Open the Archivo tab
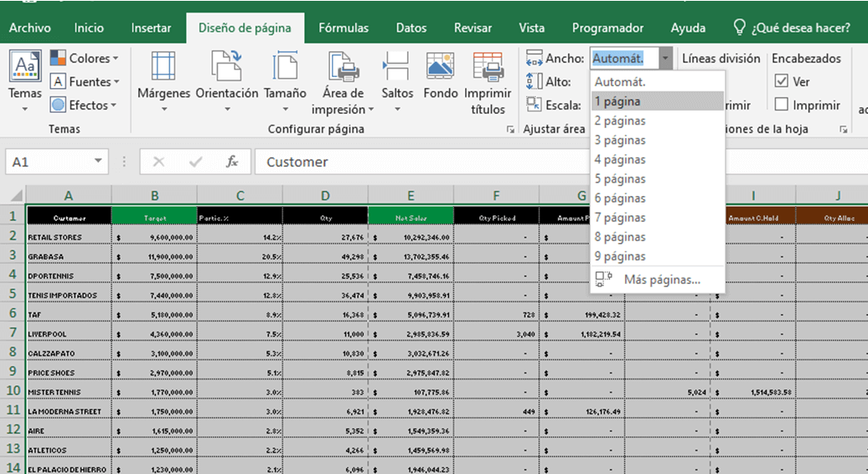This screenshot has height=474, width=868. [30, 28]
